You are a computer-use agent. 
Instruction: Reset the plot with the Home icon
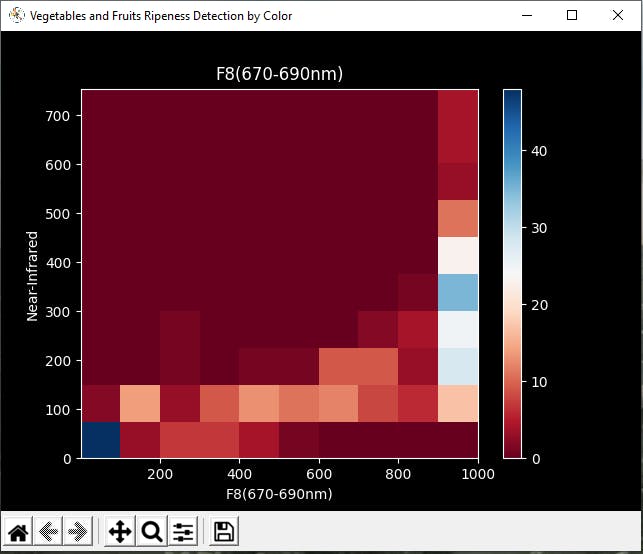click(18, 532)
